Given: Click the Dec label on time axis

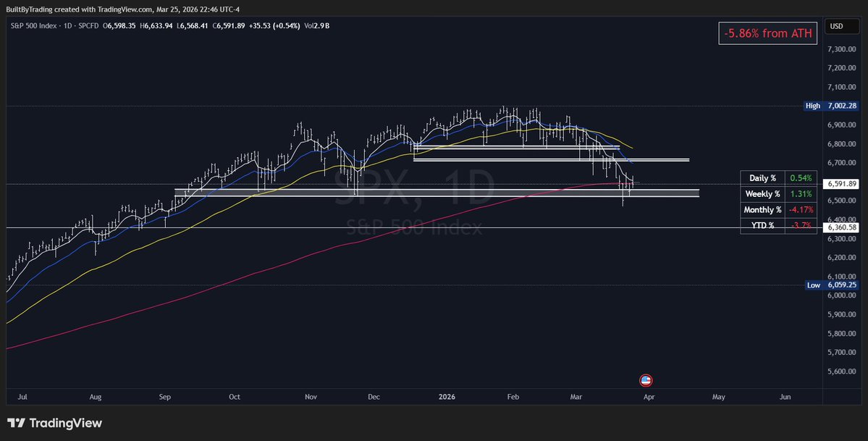Looking at the screenshot, I should tap(374, 398).
